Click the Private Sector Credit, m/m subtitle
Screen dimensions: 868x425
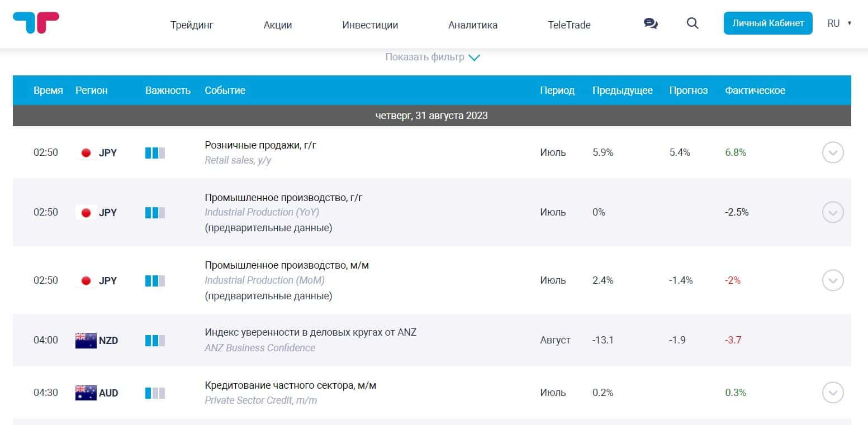coord(260,400)
